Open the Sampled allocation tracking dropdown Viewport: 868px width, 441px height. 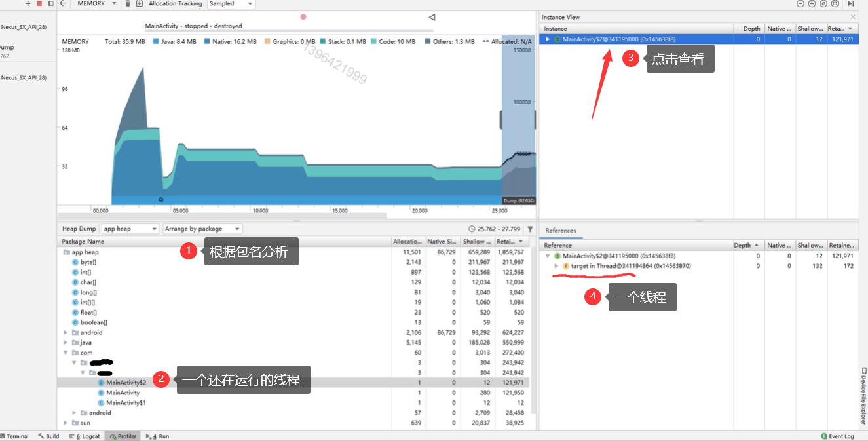tap(231, 3)
